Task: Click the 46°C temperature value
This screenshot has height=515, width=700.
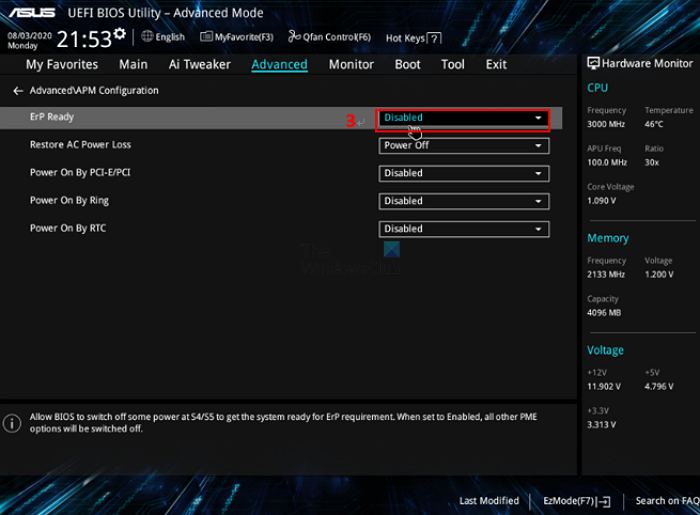Action: coord(654,124)
